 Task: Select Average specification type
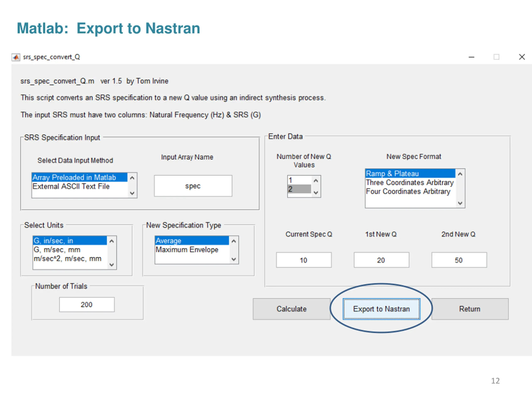pos(192,240)
